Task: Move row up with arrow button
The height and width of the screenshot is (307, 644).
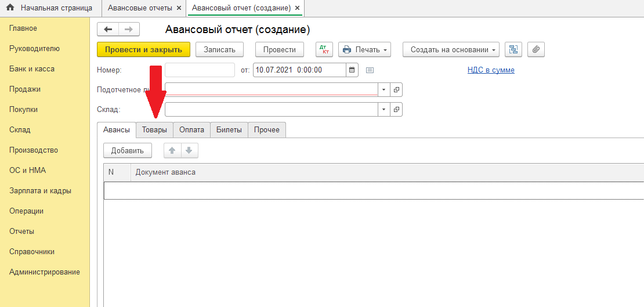Action: click(172, 151)
